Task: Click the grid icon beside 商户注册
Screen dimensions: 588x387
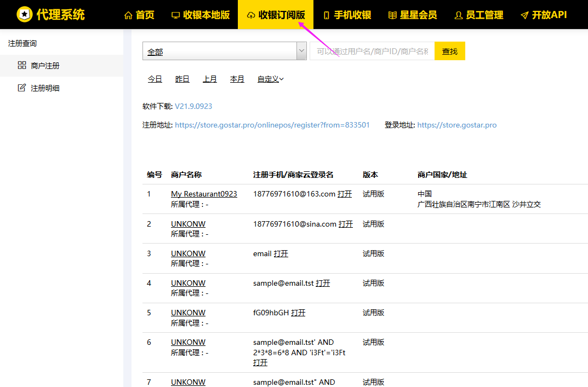Action: (22, 65)
